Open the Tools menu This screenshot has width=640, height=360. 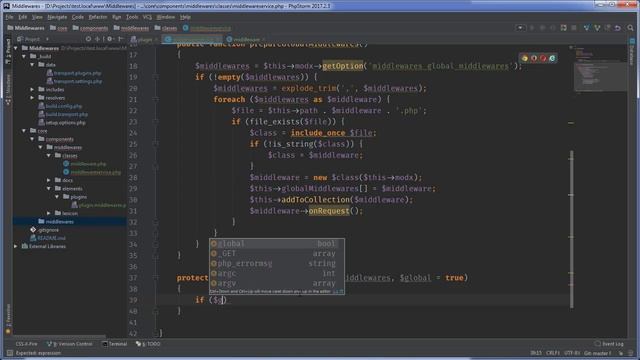click(132, 17)
